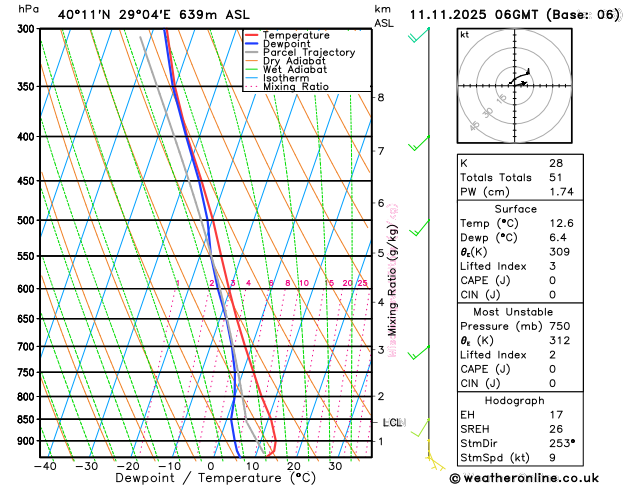Click the date heading '11.11.2025 06GMT (Base: 06)'
This screenshot has height=486, width=629.
[515, 15]
